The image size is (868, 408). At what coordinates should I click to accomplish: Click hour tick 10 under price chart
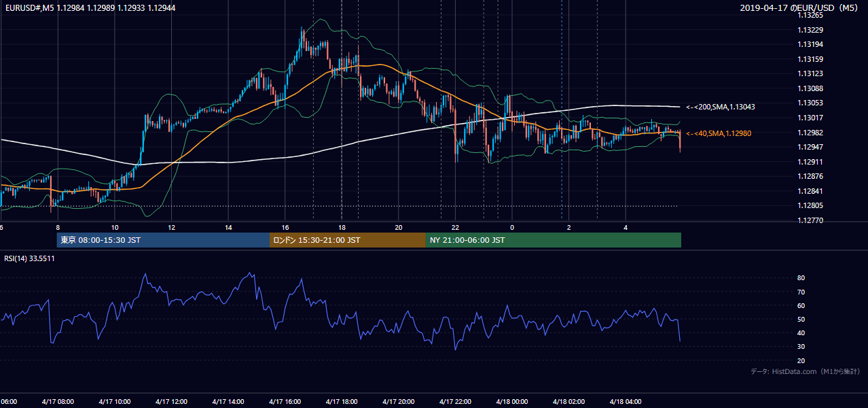[115, 227]
